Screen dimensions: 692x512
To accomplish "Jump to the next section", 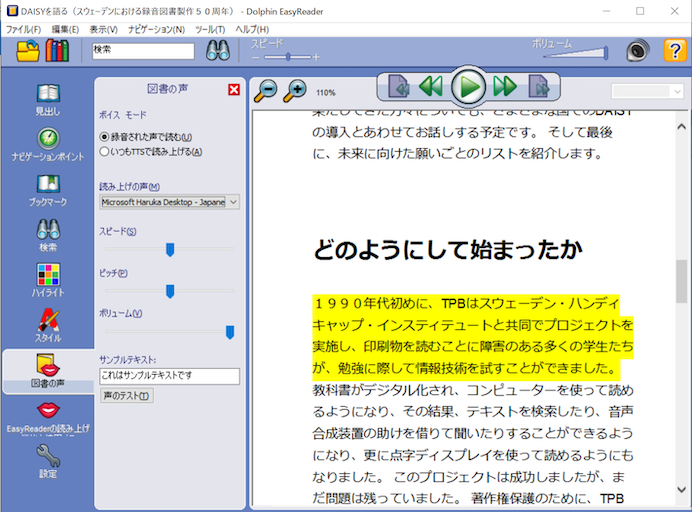I will [539, 86].
